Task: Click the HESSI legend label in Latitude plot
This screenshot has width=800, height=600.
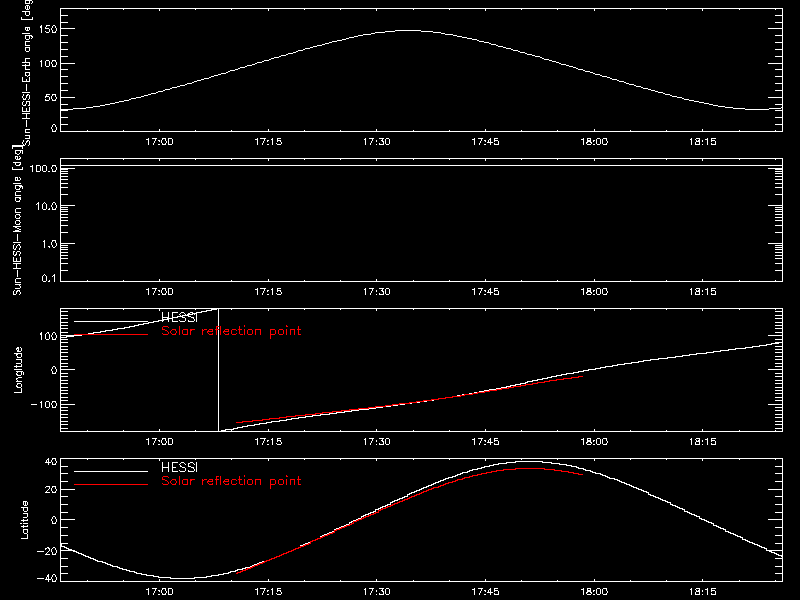Action: click(x=179, y=467)
